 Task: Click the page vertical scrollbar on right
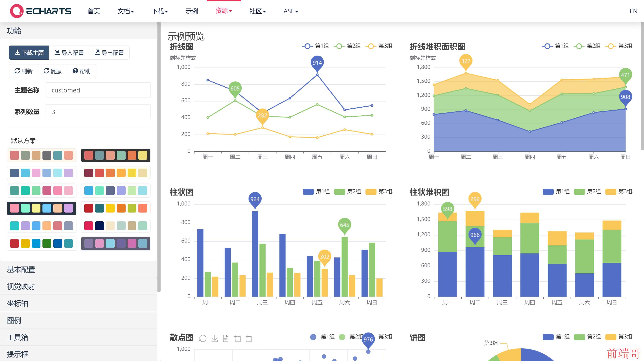(642, 86)
